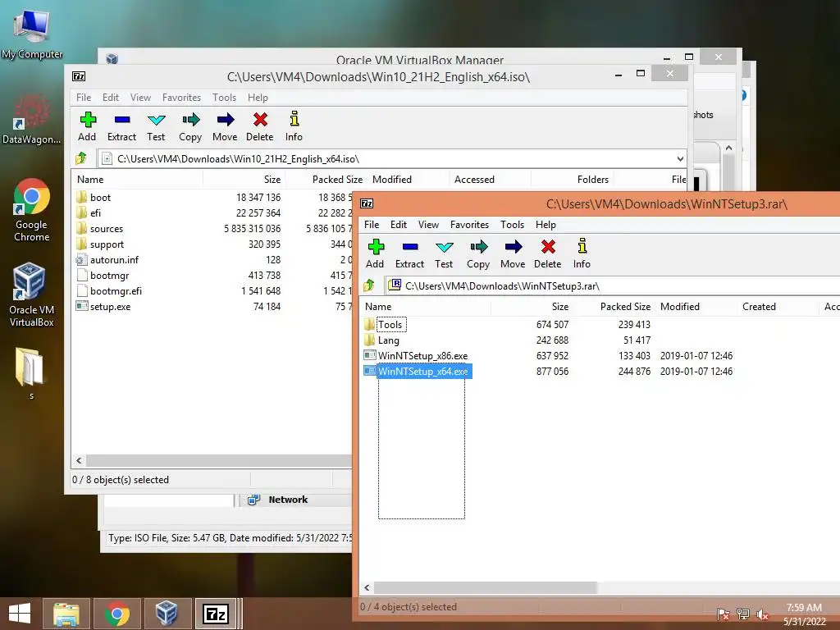Click Add icon in ISO 7-Zip window
Screen dimensions: 840x630
point(87,120)
